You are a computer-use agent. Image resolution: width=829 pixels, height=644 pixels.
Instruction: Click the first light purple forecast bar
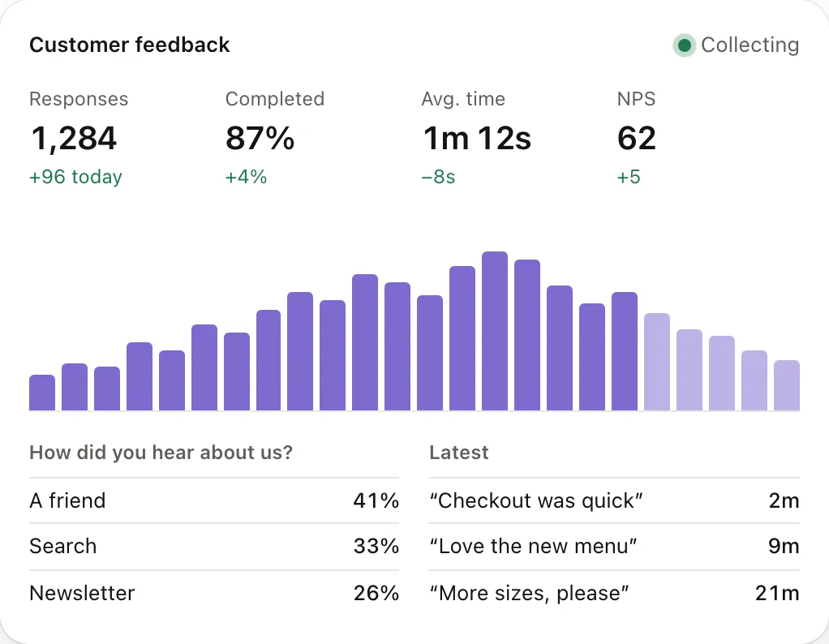coord(657,362)
